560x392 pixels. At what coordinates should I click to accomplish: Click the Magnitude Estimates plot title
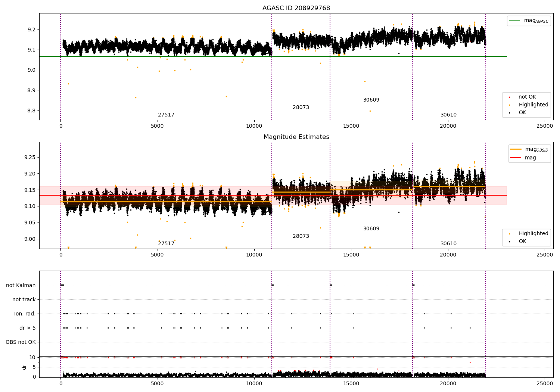pos(296,137)
